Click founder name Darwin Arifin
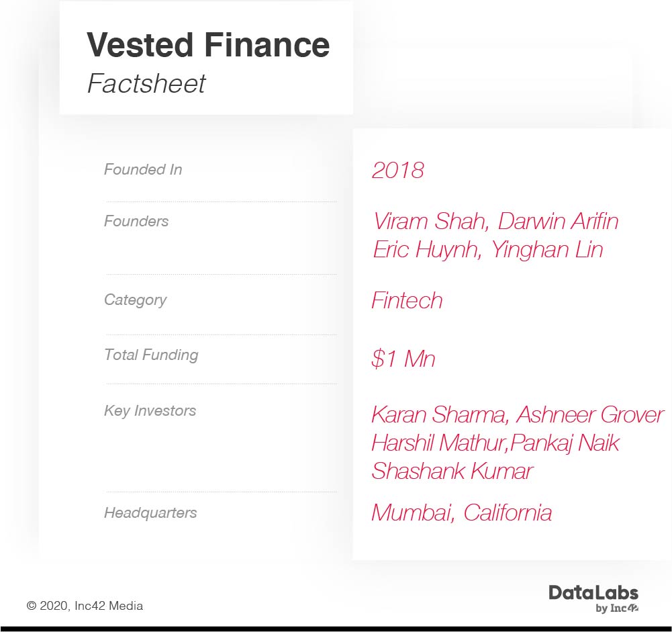Screen dimensions: 672x632 coord(558,221)
